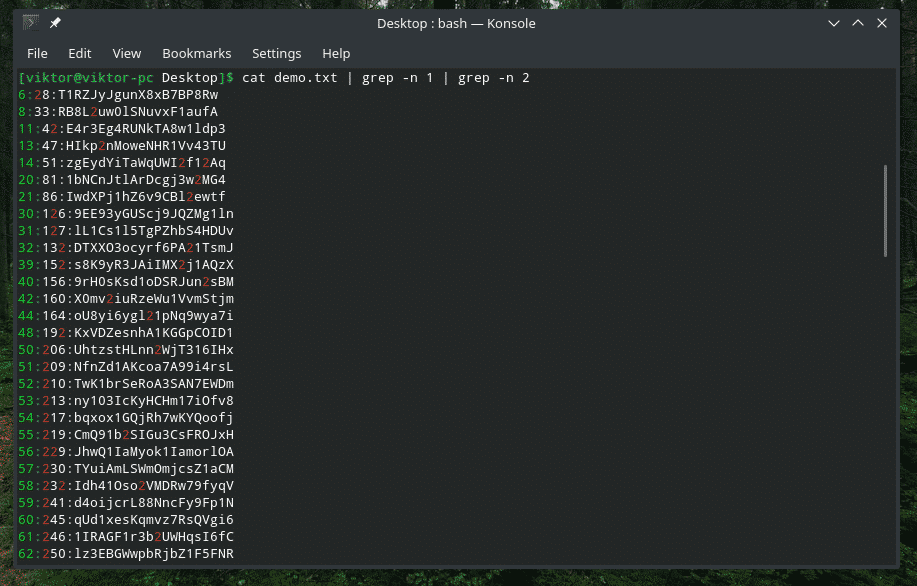Open the Settings menu

click(276, 53)
